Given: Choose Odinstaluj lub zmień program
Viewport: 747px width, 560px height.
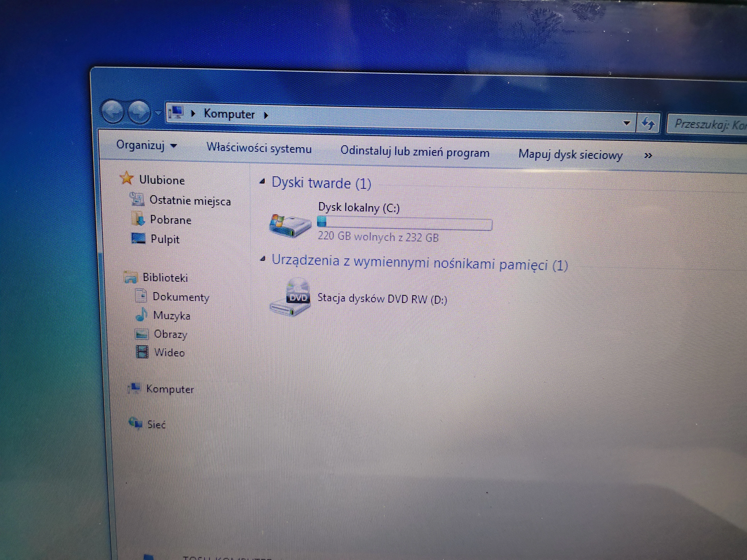Looking at the screenshot, I should pos(415,152).
